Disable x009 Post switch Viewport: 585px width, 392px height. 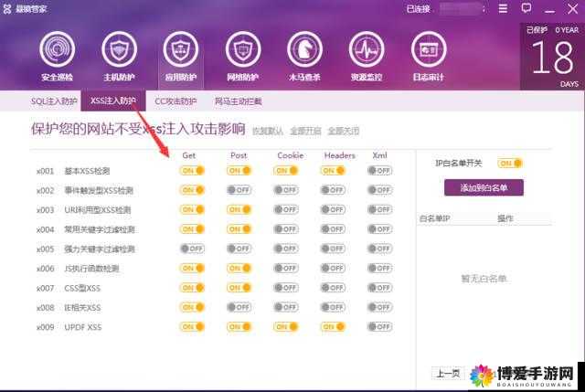point(239,327)
